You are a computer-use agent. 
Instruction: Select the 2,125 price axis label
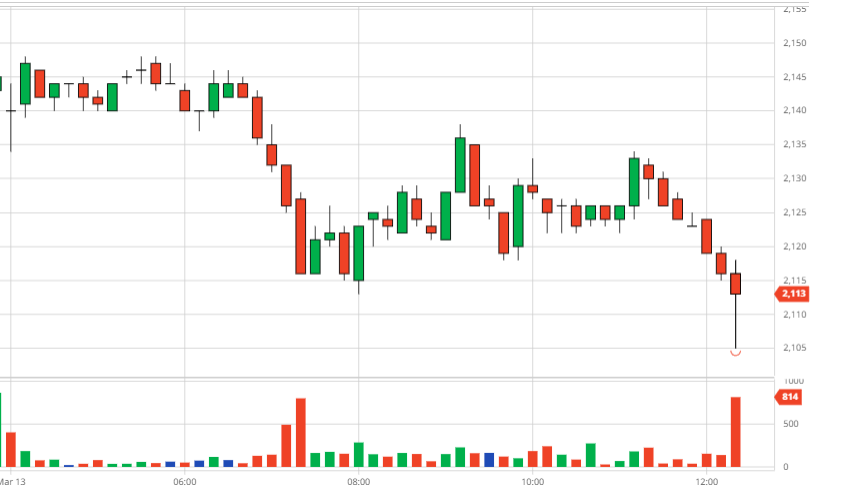click(794, 212)
